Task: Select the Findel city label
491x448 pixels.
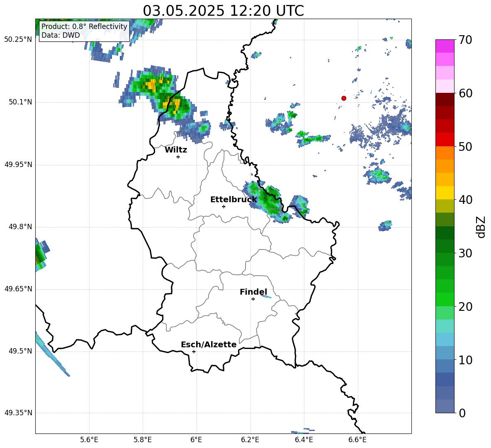Action: [x=253, y=292]
